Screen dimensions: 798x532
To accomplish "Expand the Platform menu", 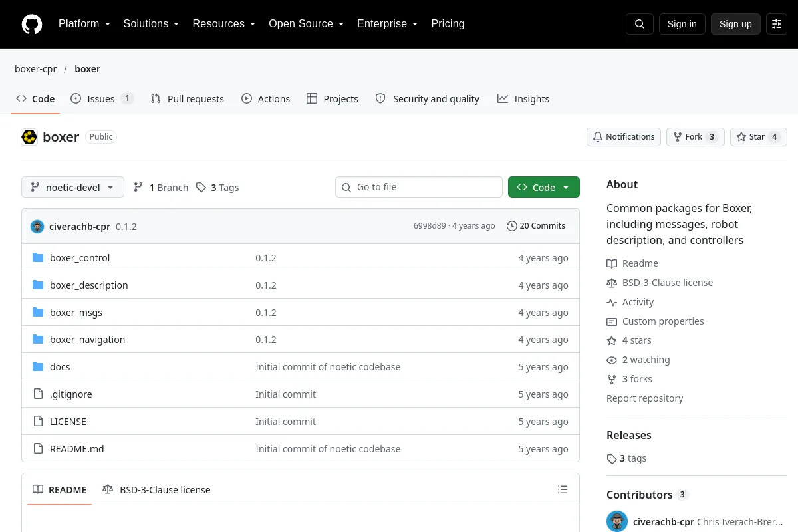I will click(x=84, y=24).
